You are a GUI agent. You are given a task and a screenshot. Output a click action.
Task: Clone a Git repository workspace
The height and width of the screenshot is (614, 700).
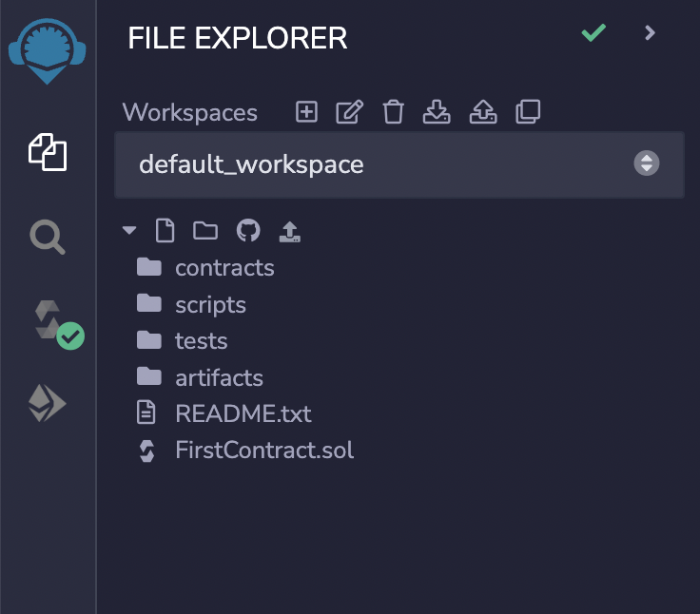click(x=528, y=111)
